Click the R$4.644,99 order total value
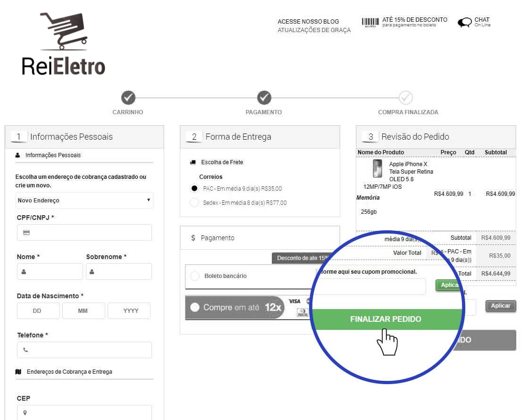Image resolution: width=529 pixels, height=420 pixels. pos(495,274)
